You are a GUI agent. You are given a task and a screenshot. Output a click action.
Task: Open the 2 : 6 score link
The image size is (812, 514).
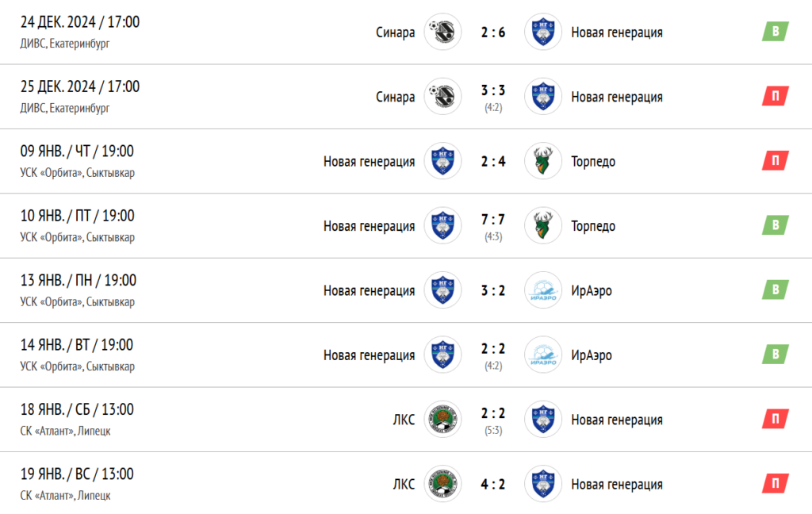coord(493,32)
